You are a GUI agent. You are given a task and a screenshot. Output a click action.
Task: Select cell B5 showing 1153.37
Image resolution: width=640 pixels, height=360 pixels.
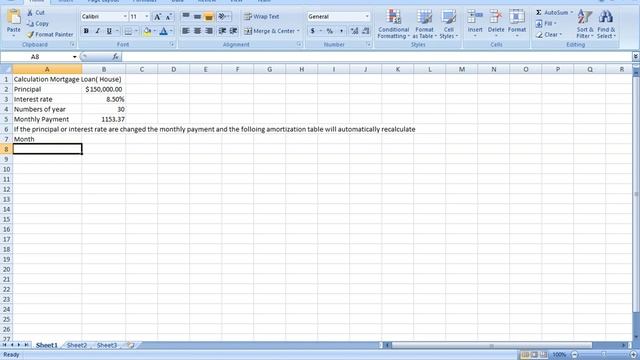pos(104,119)
